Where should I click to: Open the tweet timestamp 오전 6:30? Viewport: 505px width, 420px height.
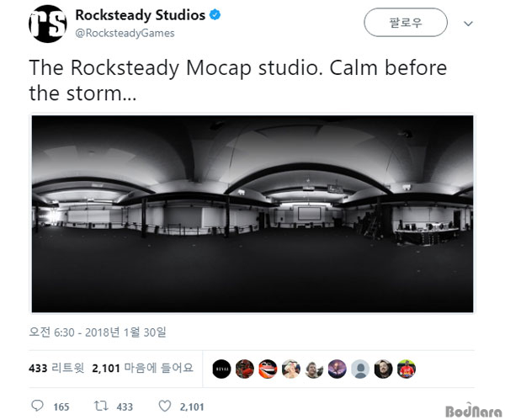(x=98, y=332)
